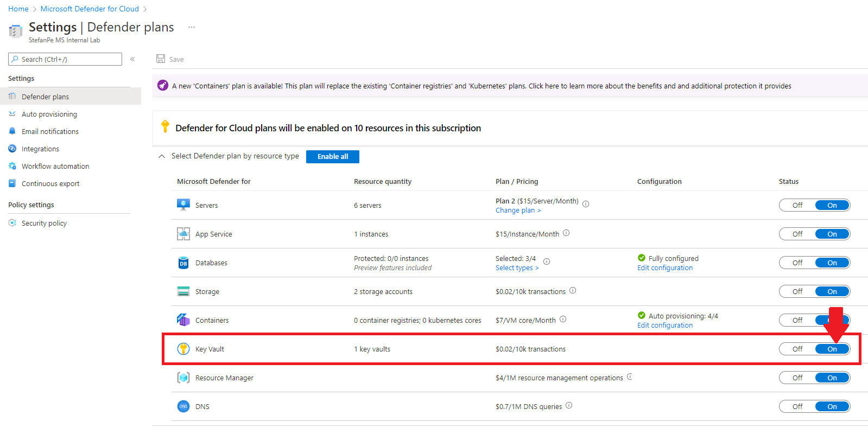This screenshot has height=434, width=868.
Task: Click the Key Vault key icon
Action: click(183, 349)
